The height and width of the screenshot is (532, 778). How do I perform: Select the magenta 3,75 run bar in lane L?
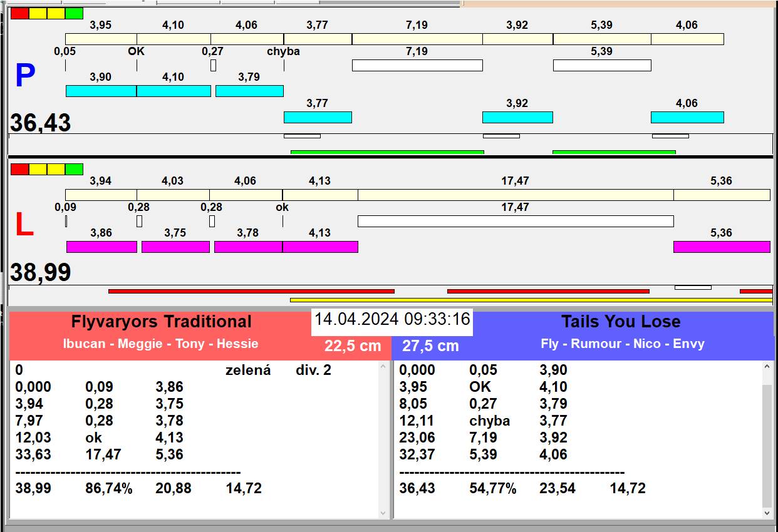click(x=175, y=247)
